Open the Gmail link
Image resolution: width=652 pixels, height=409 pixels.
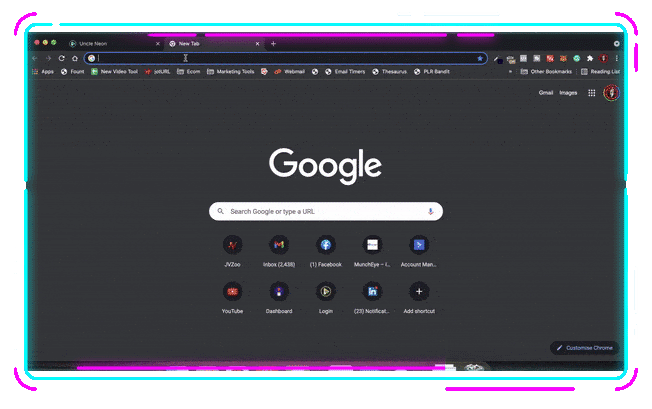pos(546,93)
